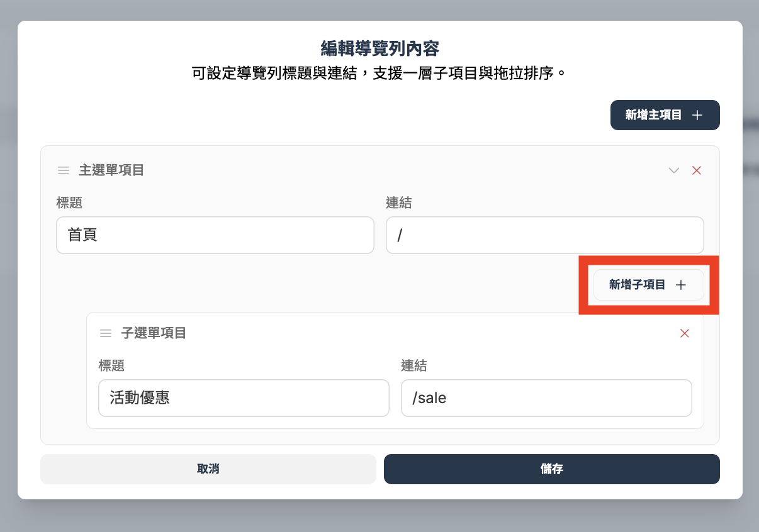Collapse the 主選單項目 section via the chevron
The image size is (759, 532).
point(674,170)
